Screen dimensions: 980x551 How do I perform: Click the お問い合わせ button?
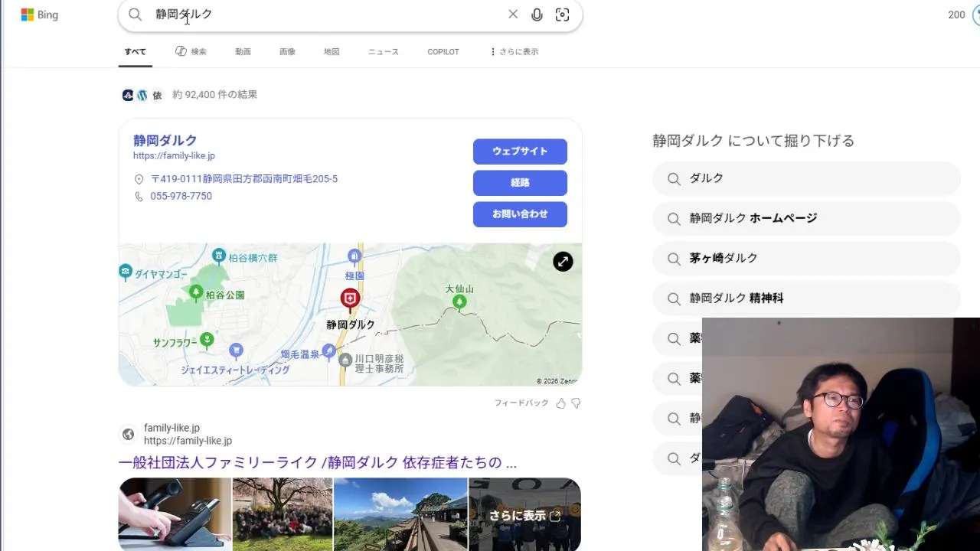click(x=520, y=214)
